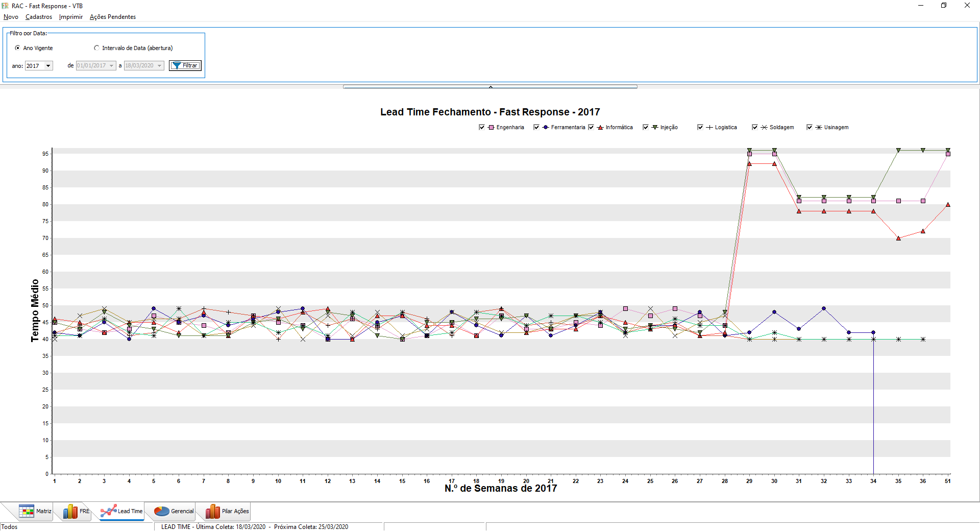Click the LEAD TIME Última Coleta status text
Screen dimensions: 980x531
coord(255,527)
